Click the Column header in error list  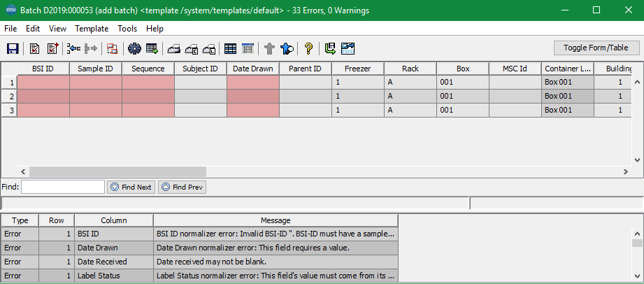tap(114, 220)
